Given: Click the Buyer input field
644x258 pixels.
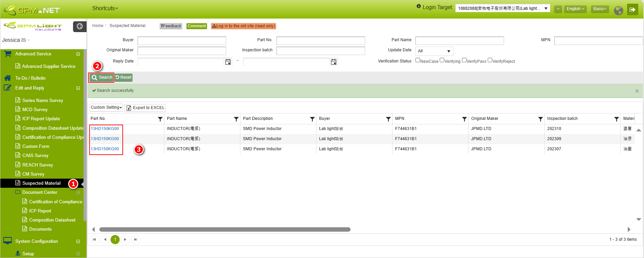Looking at the screenshot, I should coord(182,41).
